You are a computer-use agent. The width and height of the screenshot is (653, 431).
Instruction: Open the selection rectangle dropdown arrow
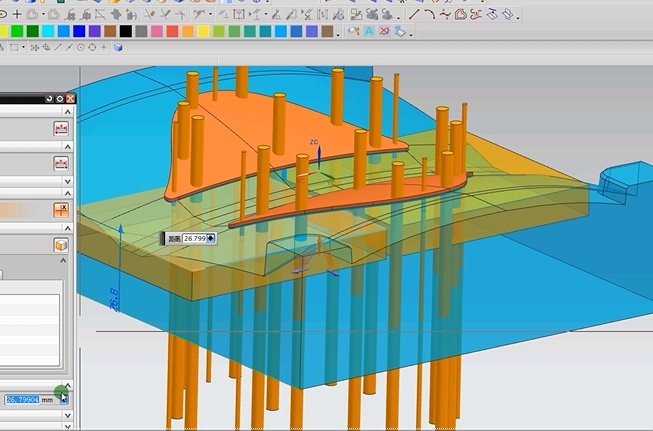[23, 47]
